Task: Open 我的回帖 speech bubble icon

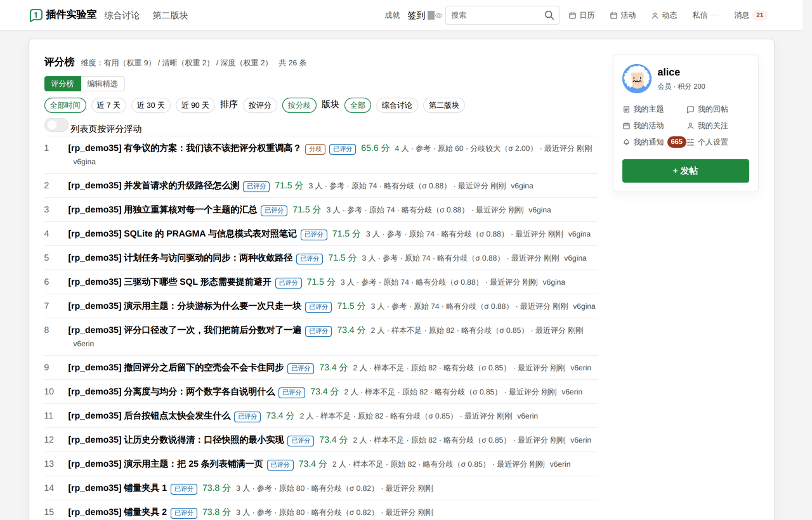Action: point(691,109)
